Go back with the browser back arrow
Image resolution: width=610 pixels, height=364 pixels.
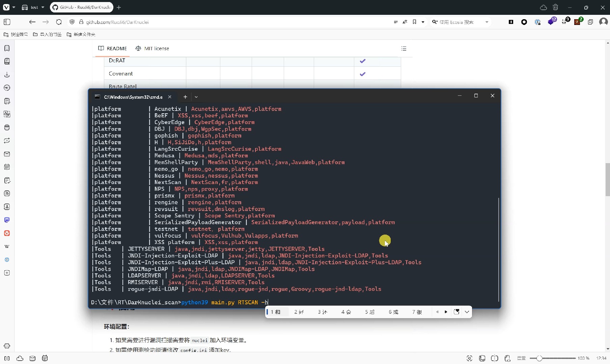(32, 22)
